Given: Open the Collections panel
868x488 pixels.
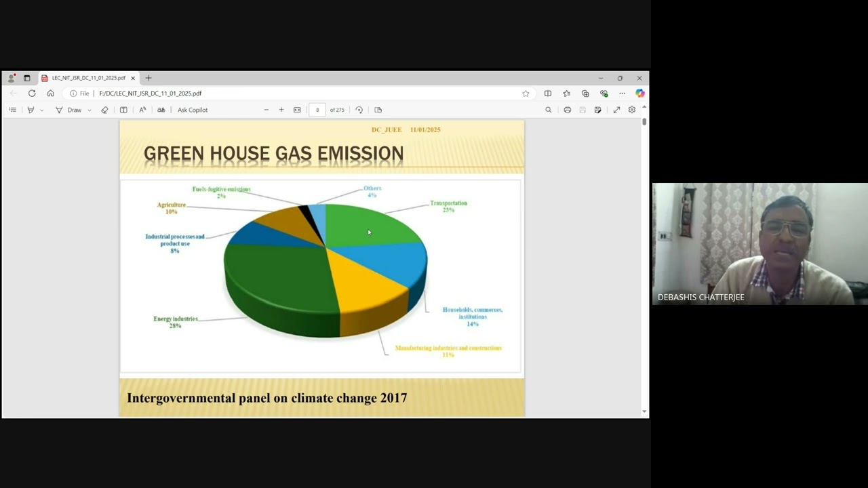Looking at the screenshot, I should pos(585,94).
